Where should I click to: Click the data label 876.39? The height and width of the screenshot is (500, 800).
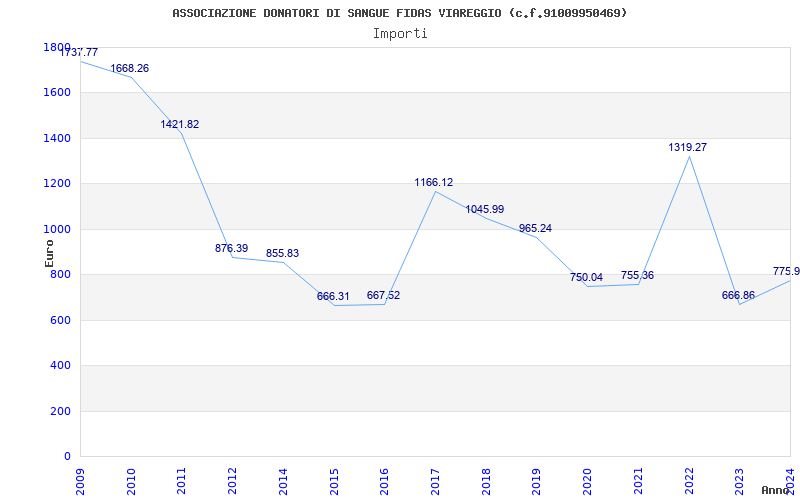click(232, 248)
